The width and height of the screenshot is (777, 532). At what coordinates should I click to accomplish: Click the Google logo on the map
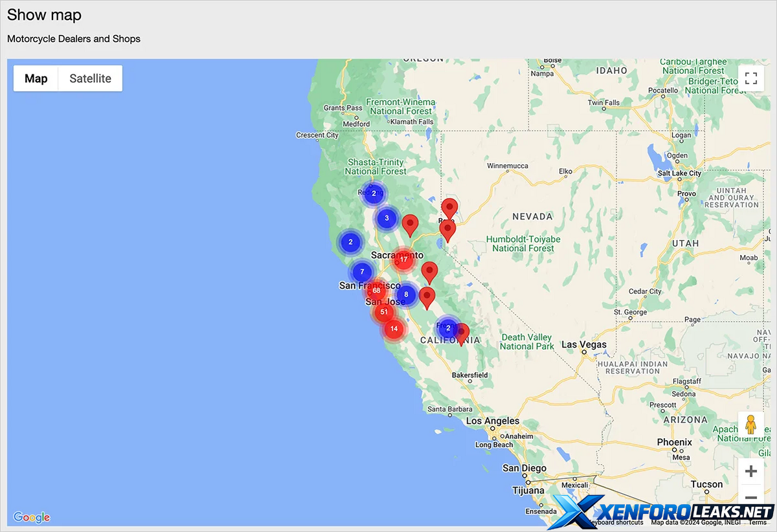(x=32, y=517)
